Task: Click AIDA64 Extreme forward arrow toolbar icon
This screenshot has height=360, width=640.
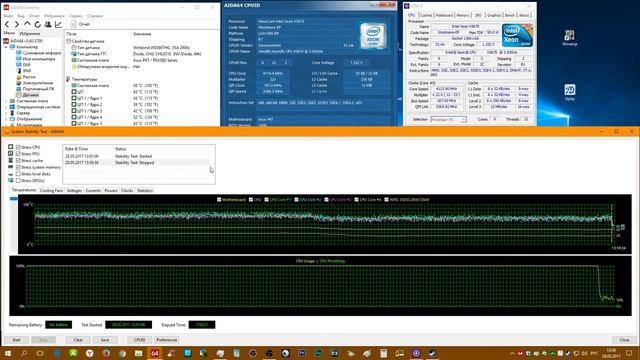Action: point(17,24)
